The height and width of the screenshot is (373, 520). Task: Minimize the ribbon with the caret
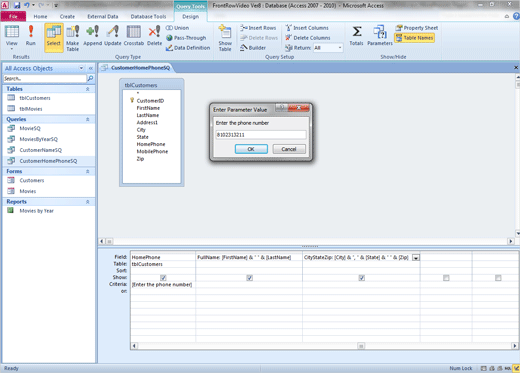point(507,16)
